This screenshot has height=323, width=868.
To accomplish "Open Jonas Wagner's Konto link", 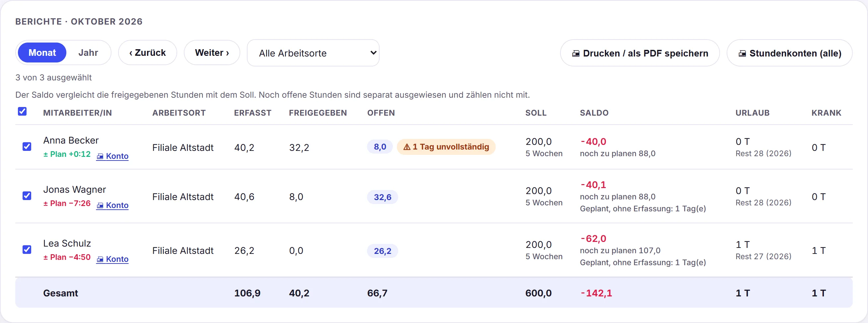I will [112, 205].
